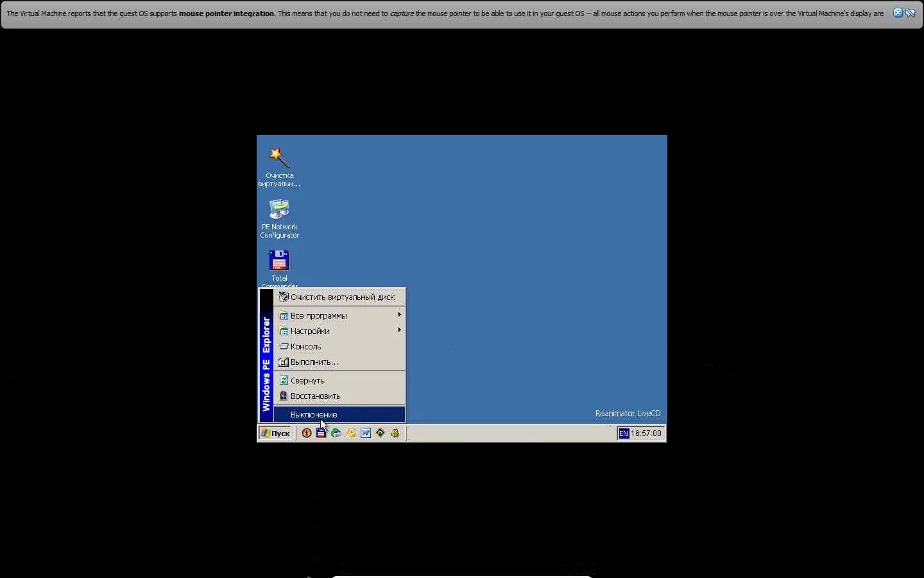The width and height of the screenshot is (924, 578).
Task: Click the don't-show-again icon on VM notification
Action: 910,13
